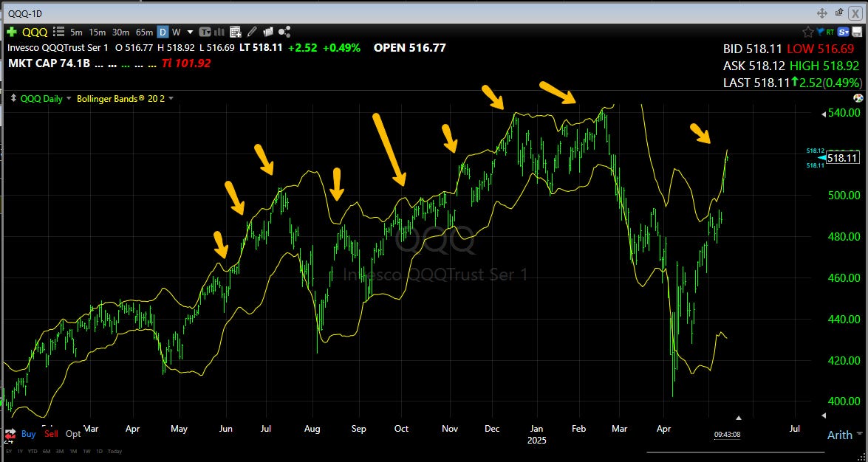Select the pencil drawing tool icon

(x=253, y=32)
